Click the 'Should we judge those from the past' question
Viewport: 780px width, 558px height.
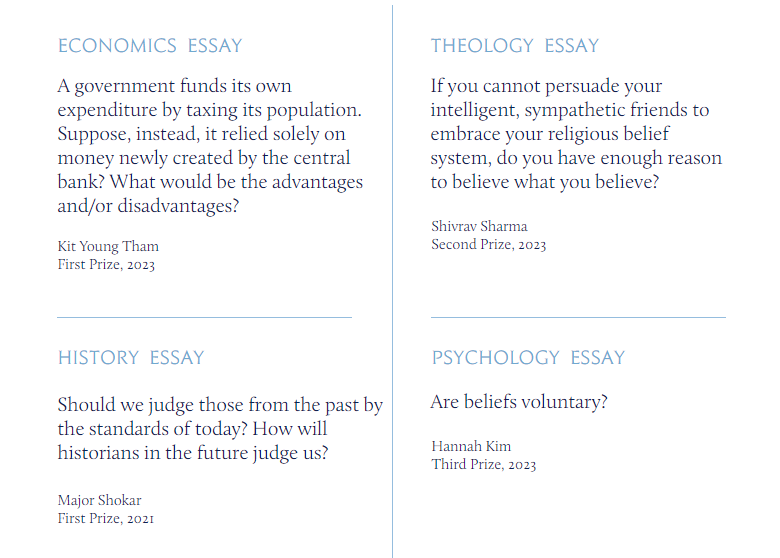coord(220,429)
